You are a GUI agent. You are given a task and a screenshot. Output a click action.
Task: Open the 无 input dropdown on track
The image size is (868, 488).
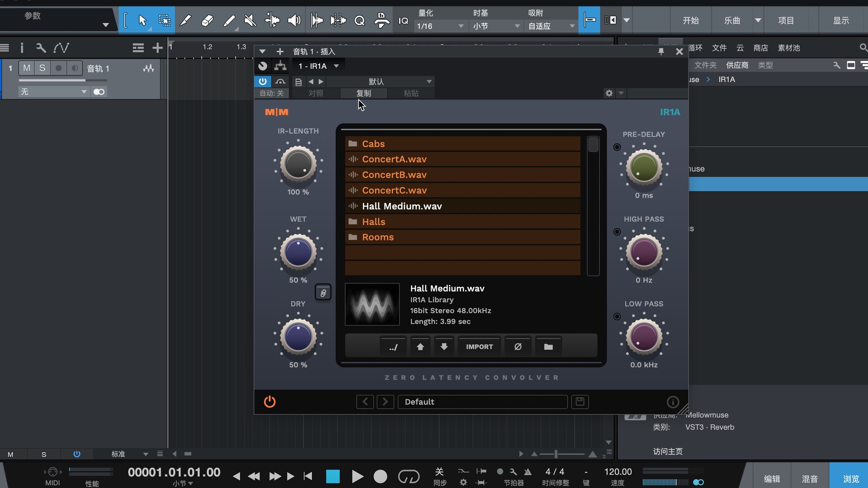(53, 92)
